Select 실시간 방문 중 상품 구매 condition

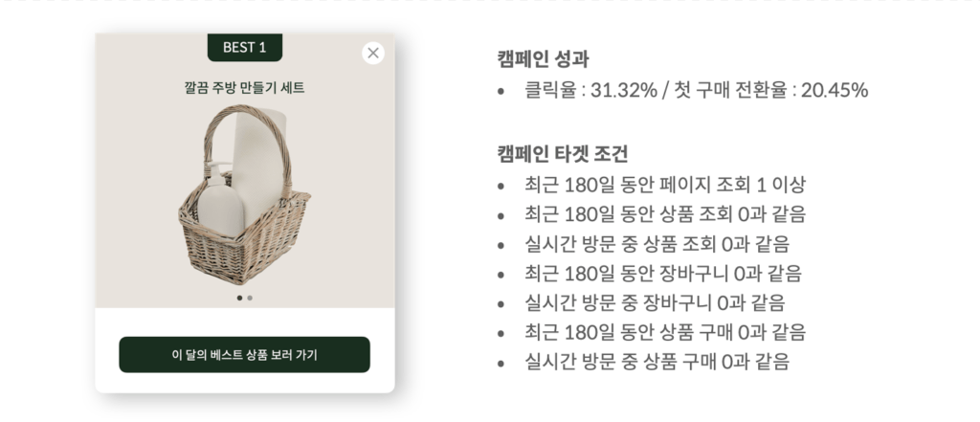point(657,362)
